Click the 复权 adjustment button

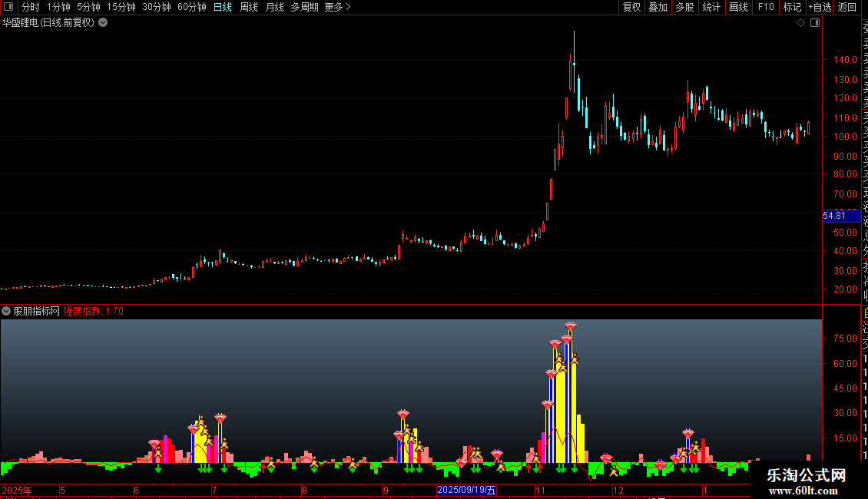click(x=631, y=7)
